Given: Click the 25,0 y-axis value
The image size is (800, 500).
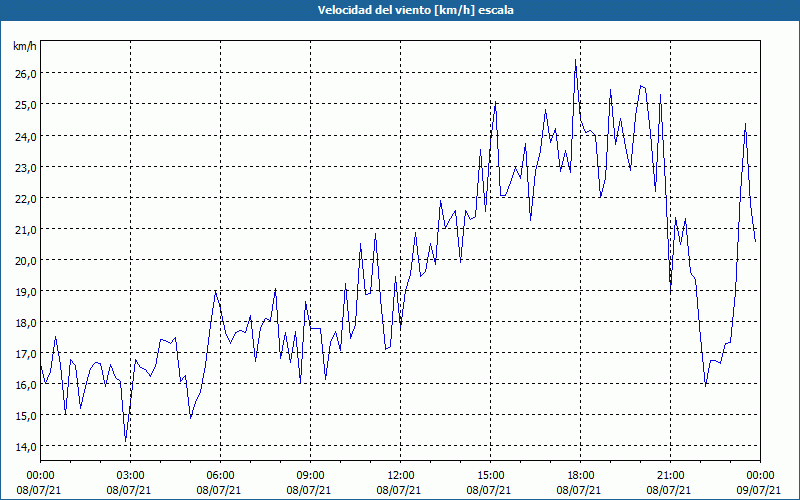Looking at the screenshot, I should click(25, 105).
